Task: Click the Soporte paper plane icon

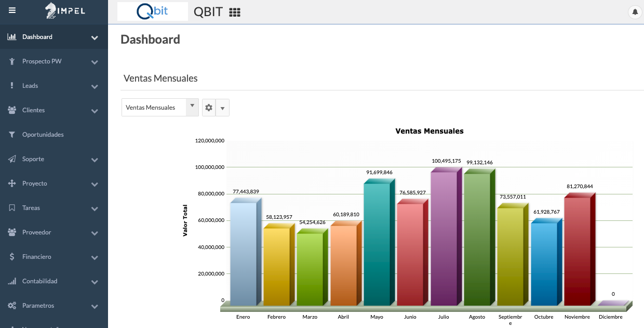Action: (x=12, y=159)
